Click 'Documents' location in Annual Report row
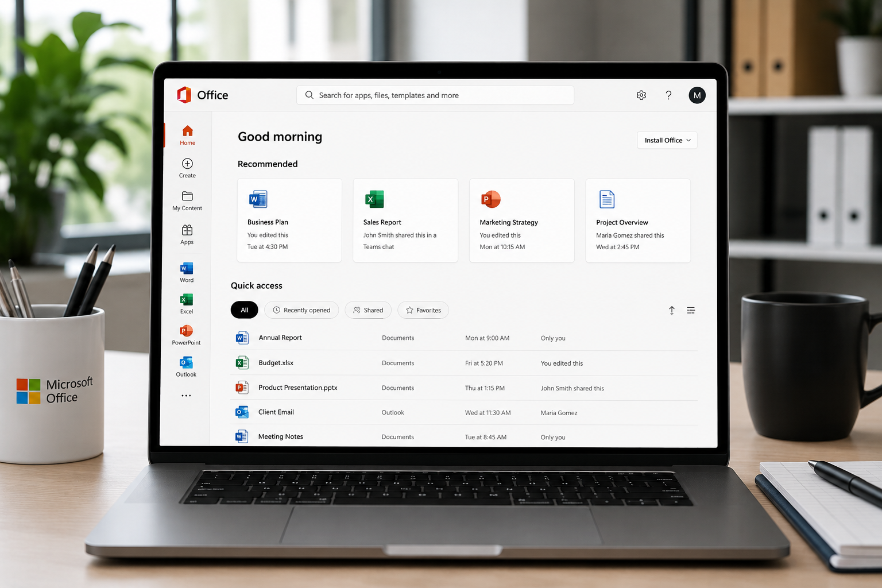Image resolution: width=882 pixels, height=588 pixels. coord(398,338)
